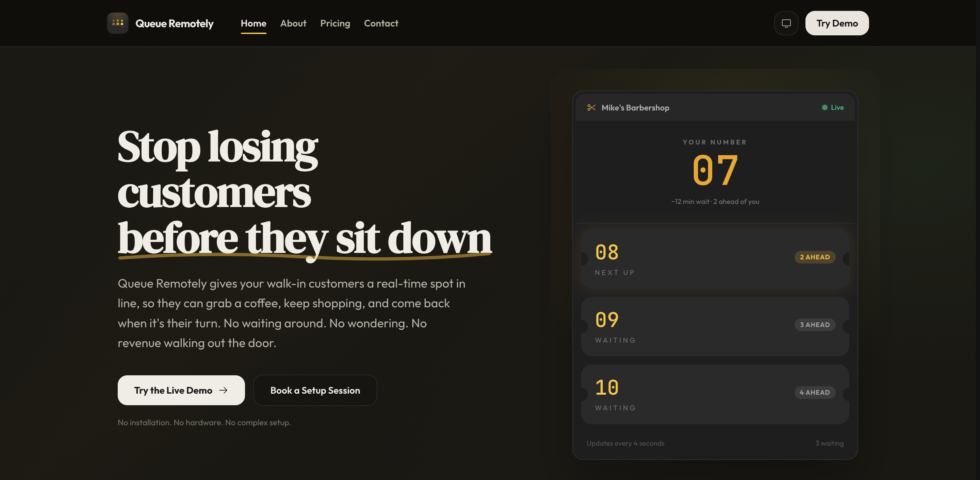Click the green Live status dot
The width and height of the screenshot is (980, 480).
[x=824, y=107]
